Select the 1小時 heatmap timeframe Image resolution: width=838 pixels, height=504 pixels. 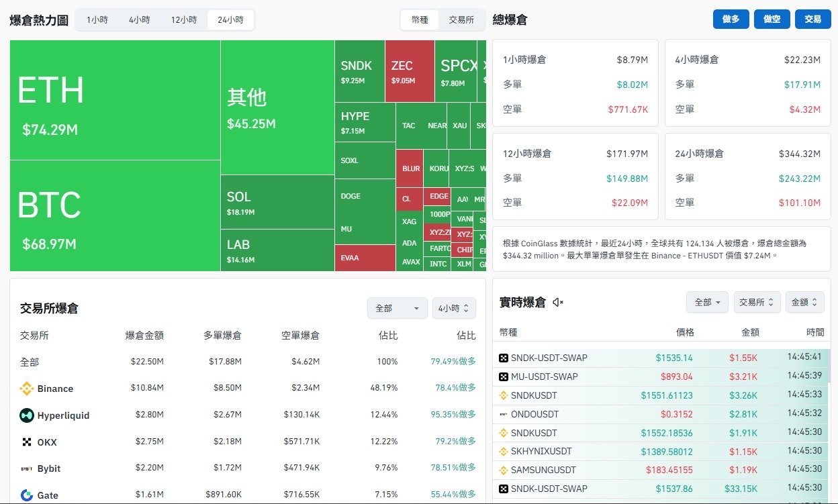tap(97, 20)
